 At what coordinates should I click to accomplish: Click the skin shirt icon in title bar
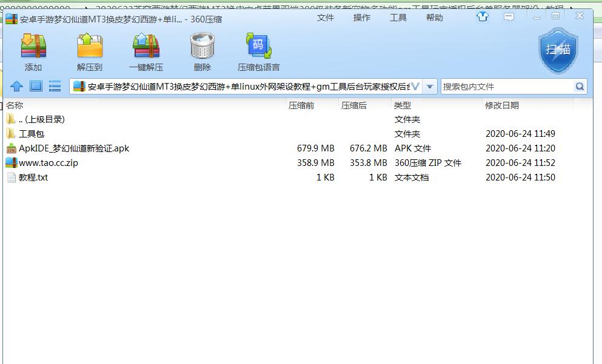(483, 17)
